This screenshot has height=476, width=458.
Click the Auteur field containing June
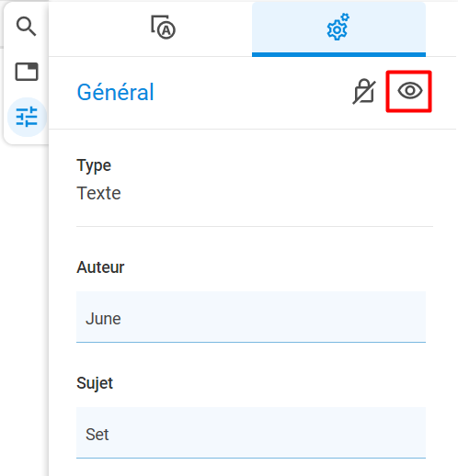pyautogui.click(x=251, y=317)
